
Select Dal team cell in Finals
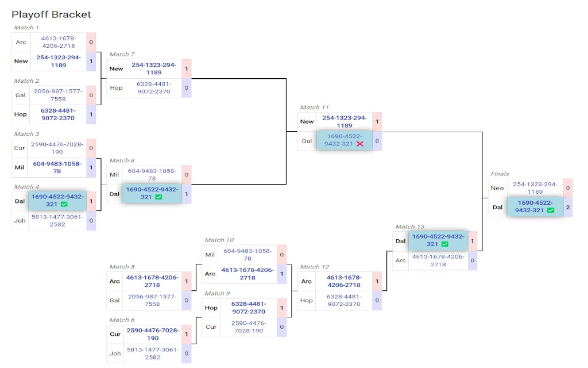coord(498,207)
